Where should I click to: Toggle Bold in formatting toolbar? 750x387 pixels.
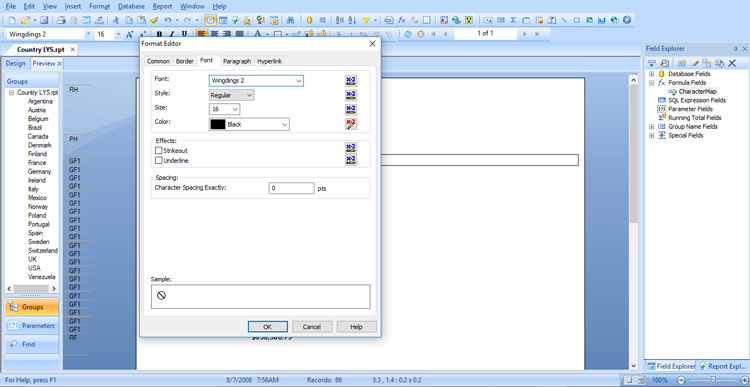[159, 34]
